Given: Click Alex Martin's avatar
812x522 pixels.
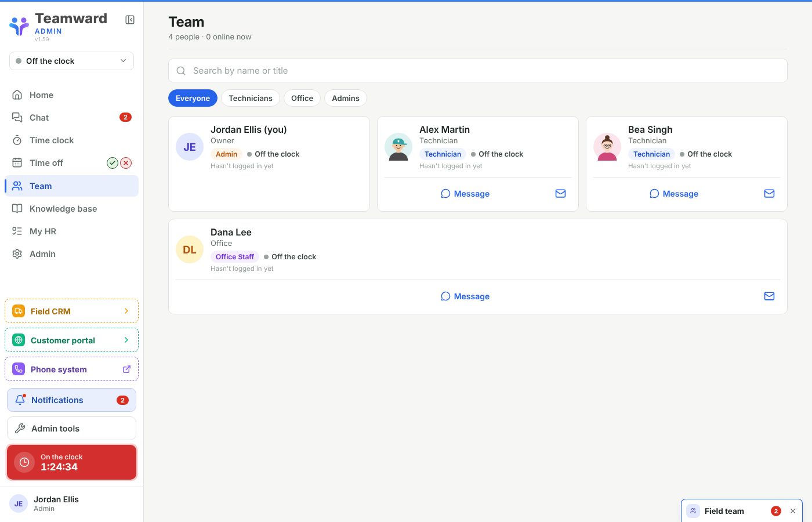Looking at the screenshot, I should point(398,147).
